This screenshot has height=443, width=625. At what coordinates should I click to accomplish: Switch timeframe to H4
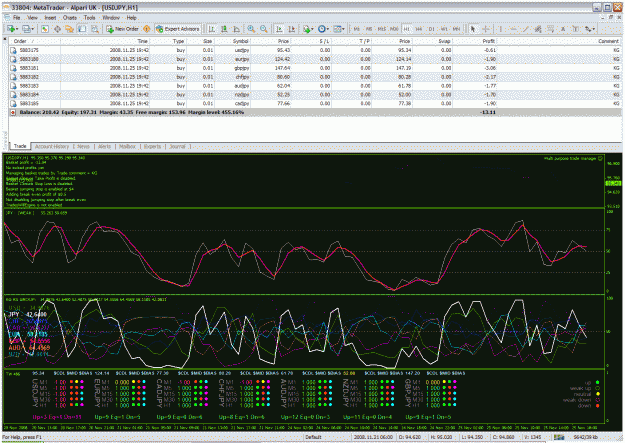419,29
